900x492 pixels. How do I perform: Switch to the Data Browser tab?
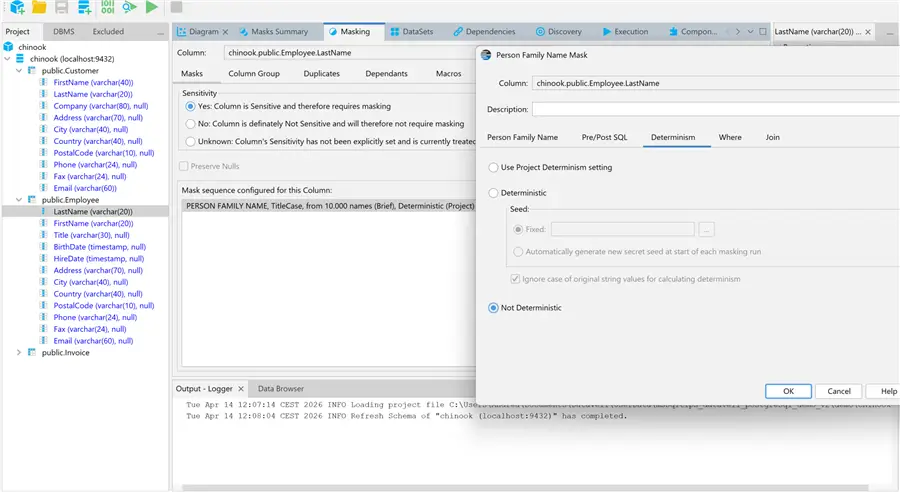281,389
